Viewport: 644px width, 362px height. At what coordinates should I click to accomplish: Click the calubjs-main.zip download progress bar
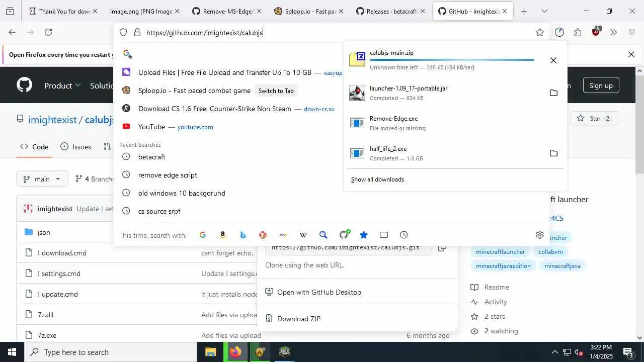[x=452, y=60]
